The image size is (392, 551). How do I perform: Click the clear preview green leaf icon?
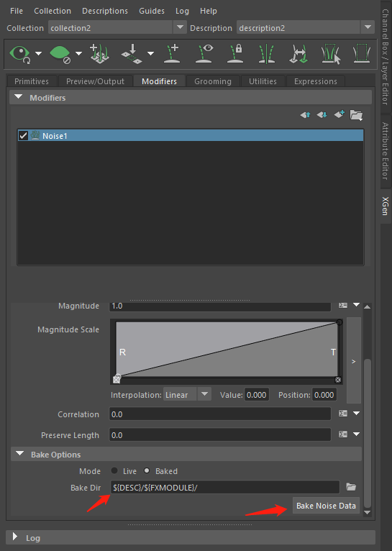tap(60, 54)
